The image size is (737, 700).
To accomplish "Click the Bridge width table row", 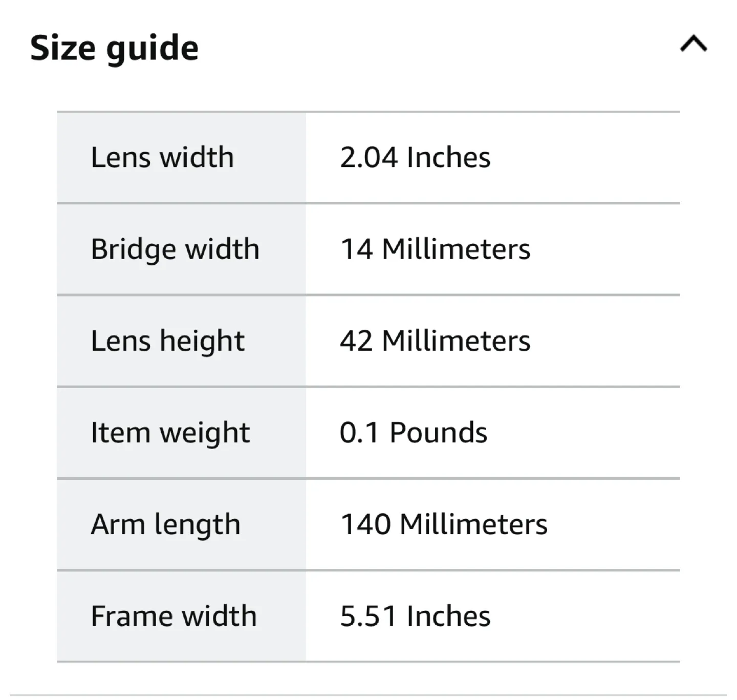I will click(x=368, y=249).
